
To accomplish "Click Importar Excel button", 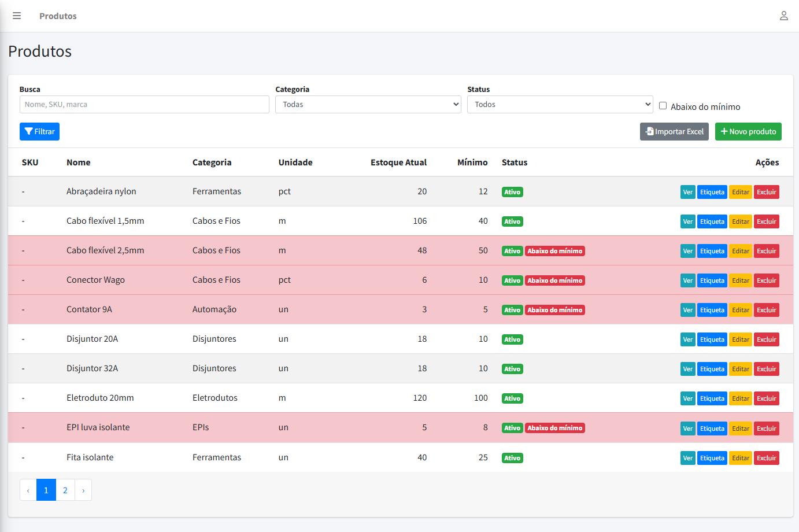I will (674, 131).
